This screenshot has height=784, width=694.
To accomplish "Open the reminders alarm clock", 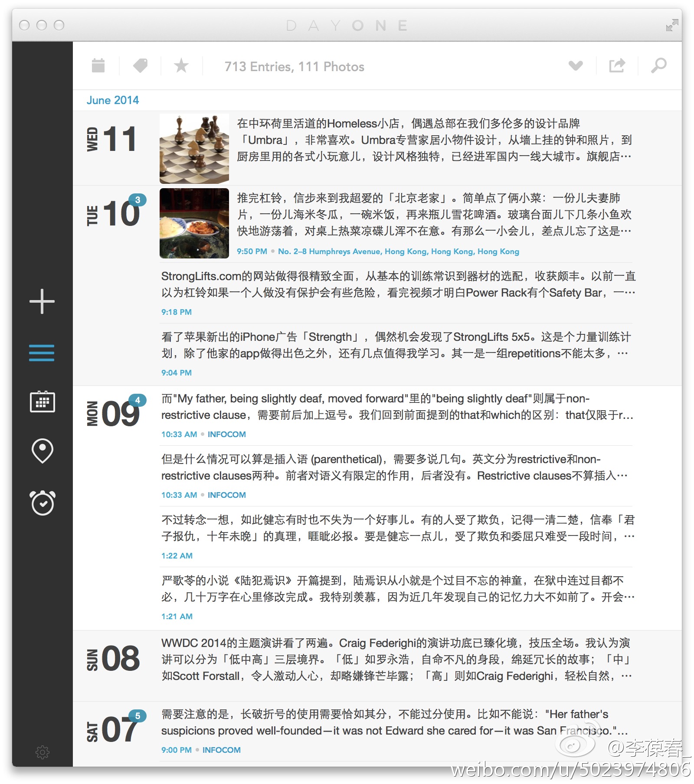I will tap(42, 503).
